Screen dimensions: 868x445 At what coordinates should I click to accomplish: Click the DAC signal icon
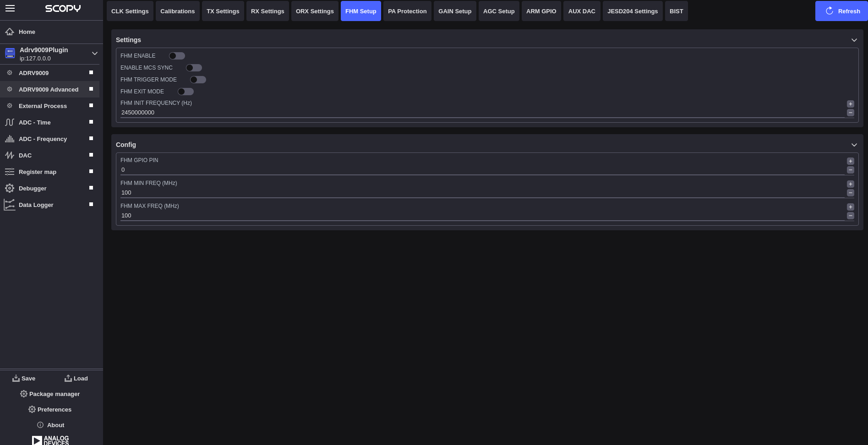tap(10, 155)
